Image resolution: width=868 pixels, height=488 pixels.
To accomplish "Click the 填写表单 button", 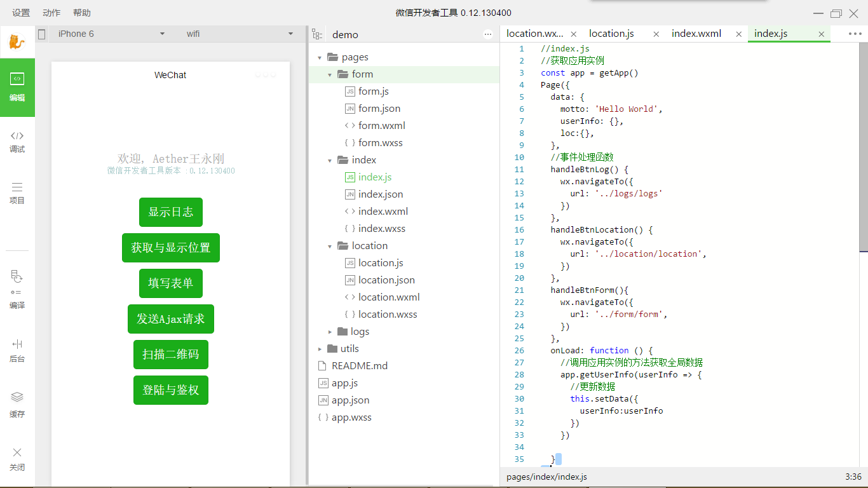I will [171, 283].
